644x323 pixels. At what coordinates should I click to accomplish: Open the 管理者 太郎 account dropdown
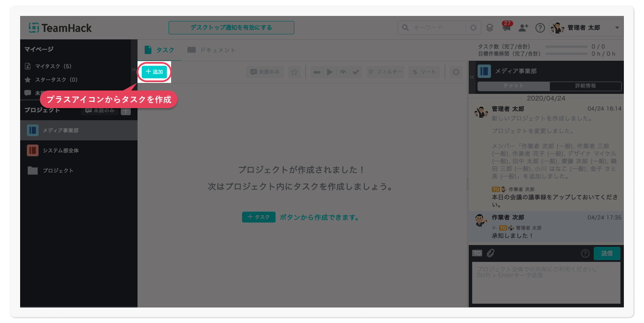click(586, 28)
